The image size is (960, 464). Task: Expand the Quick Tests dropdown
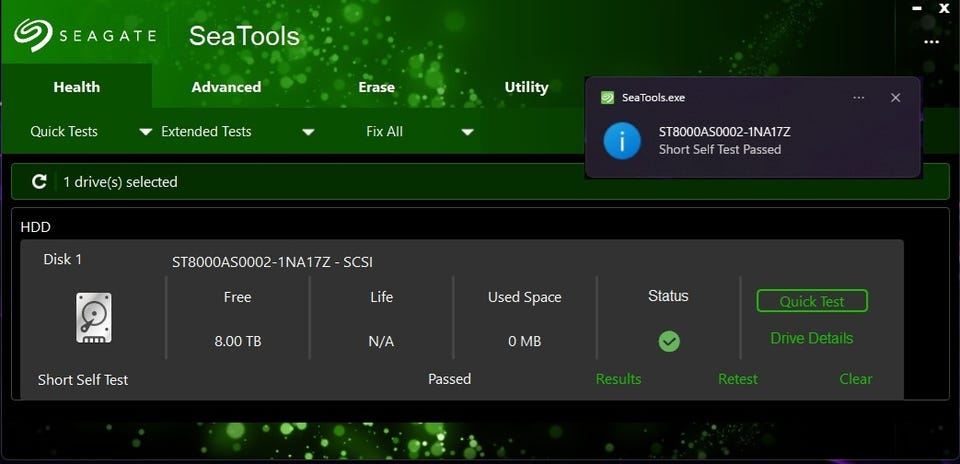click(145, 132)
